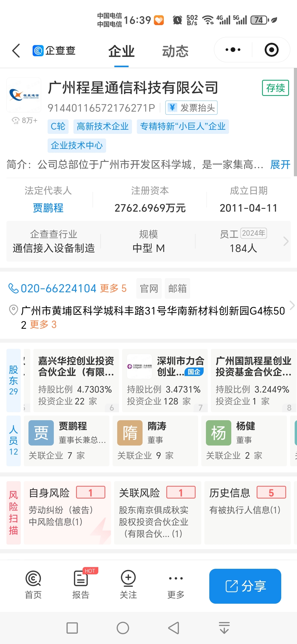Tap the 隋 avatar icon
This screenshot has height=644, width=297.
(x=130, y=433)
